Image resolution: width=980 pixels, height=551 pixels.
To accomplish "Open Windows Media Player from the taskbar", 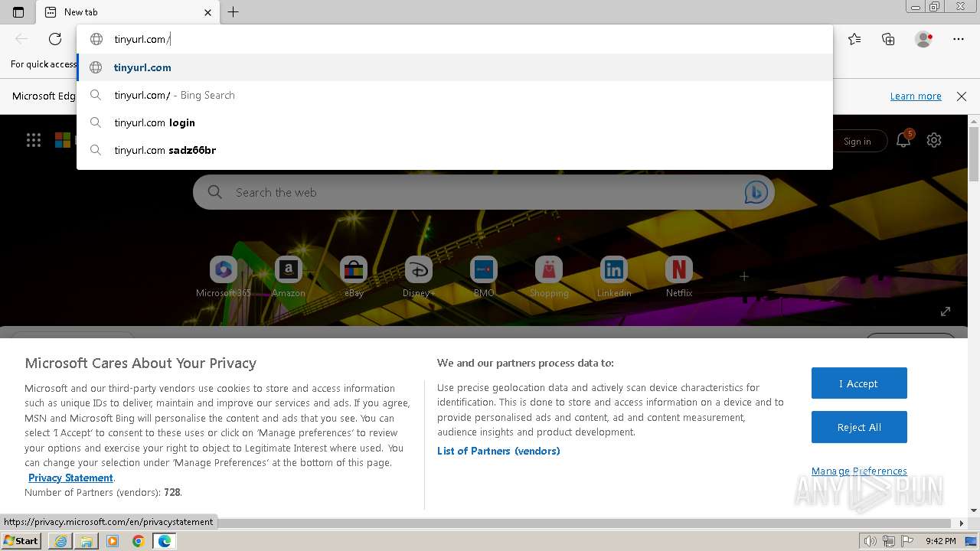I will click(x=113, y=541).
